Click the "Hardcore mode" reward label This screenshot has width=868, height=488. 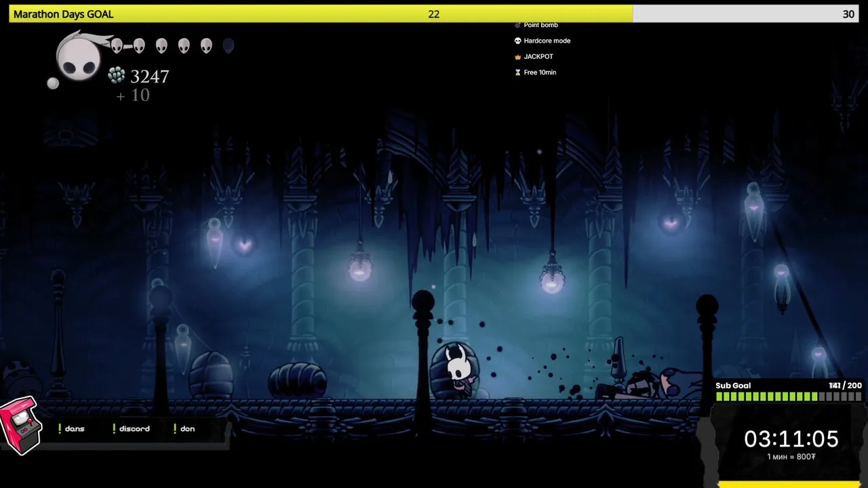[547, 41]
